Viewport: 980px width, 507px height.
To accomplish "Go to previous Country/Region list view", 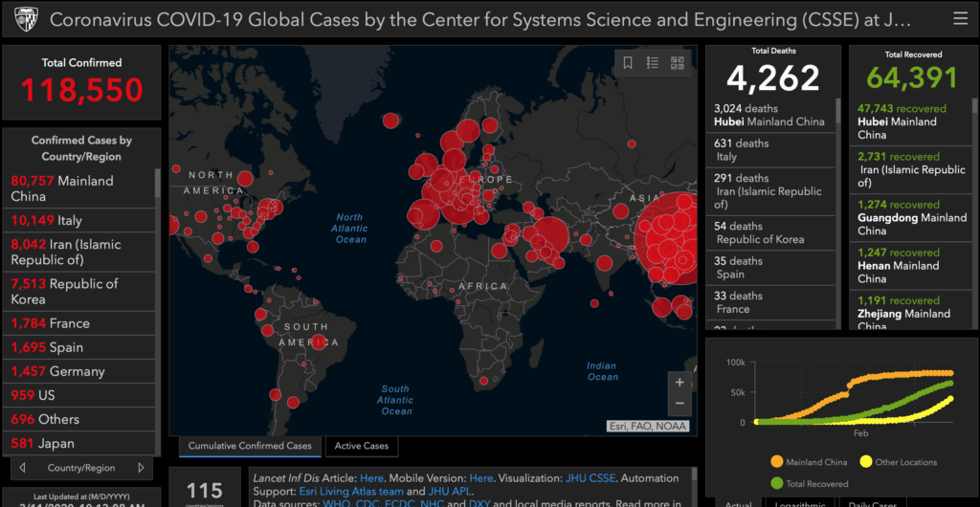I will 23,468.
